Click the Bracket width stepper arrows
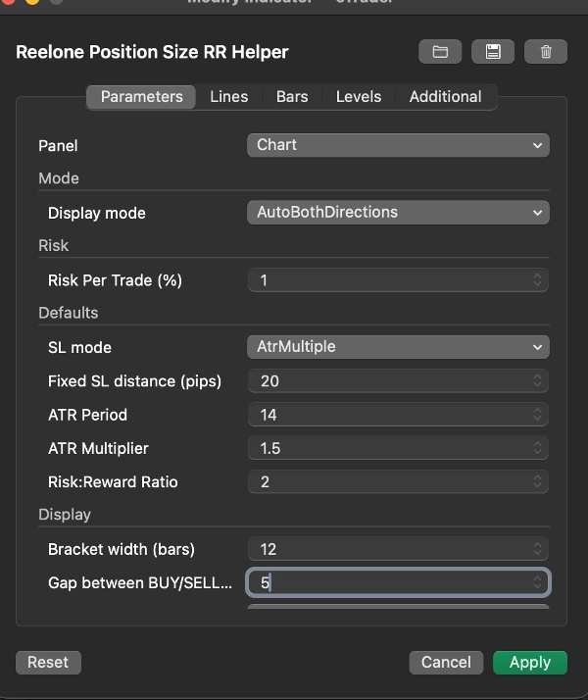Image resolution: width=588 pixels, height=700 pixels. click(537, 549)
